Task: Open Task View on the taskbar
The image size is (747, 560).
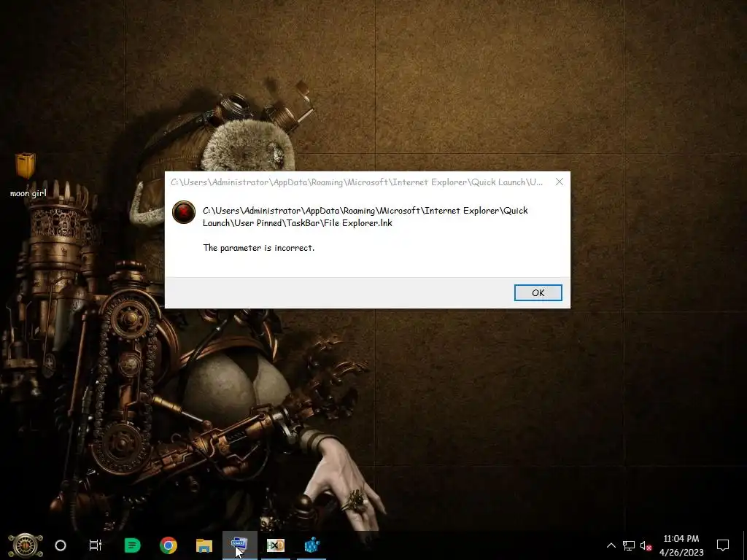Action: point(96,545)
